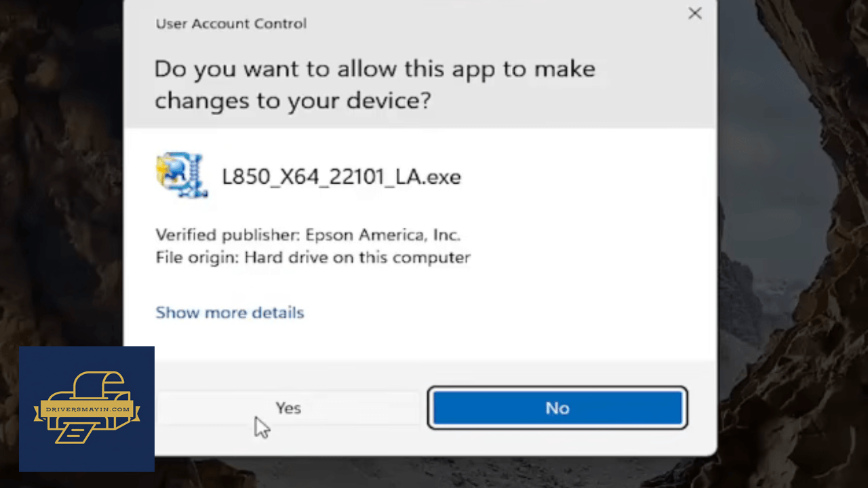
Task: Click the User Account Control title text
Action: (231, 24)
